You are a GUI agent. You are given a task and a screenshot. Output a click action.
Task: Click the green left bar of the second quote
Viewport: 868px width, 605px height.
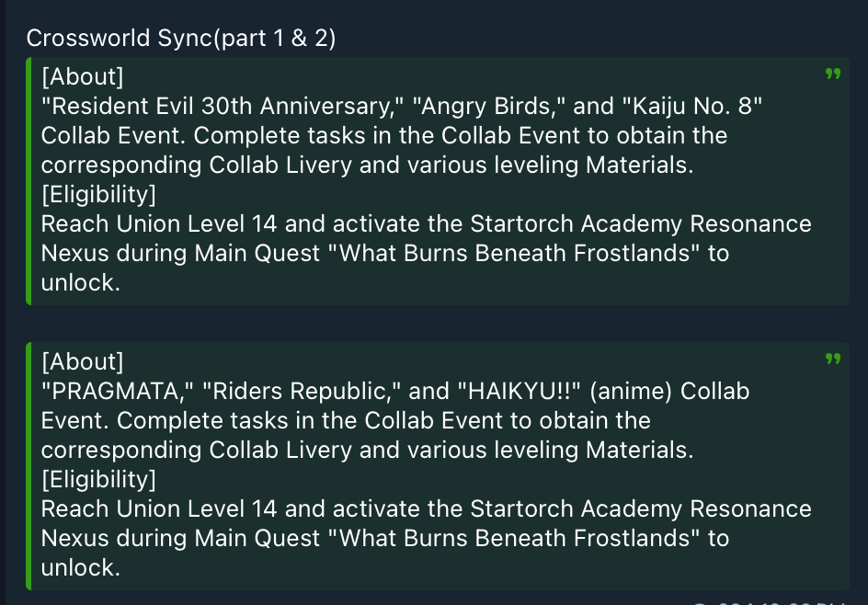[x=29, y=465]
